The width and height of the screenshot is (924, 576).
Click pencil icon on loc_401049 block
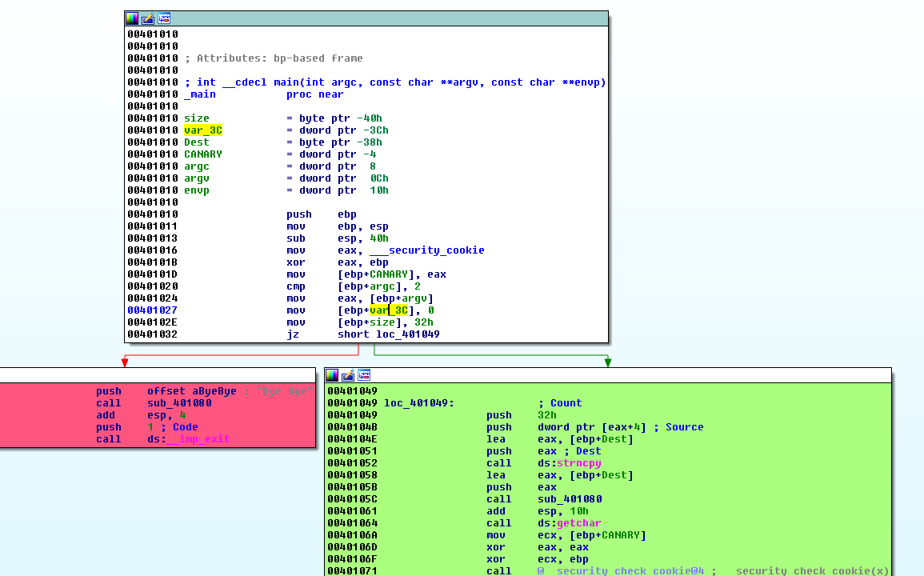pyautogui.click(x=348, y=375)
